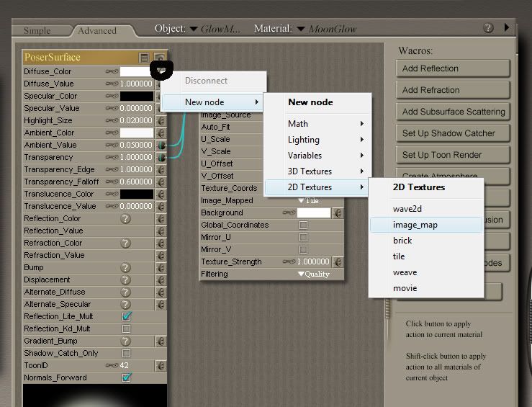The height and width of the screenshot is (407, 532).
Task: Disable the Reflection_Lite_Mult checkbox
Action: click(127, 317)
